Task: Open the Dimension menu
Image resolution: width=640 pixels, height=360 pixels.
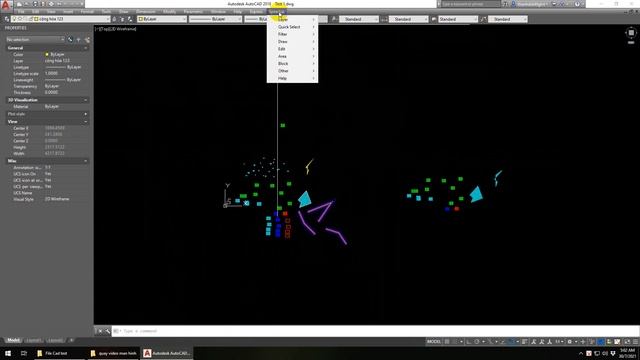Action: (x=146, y=12)
